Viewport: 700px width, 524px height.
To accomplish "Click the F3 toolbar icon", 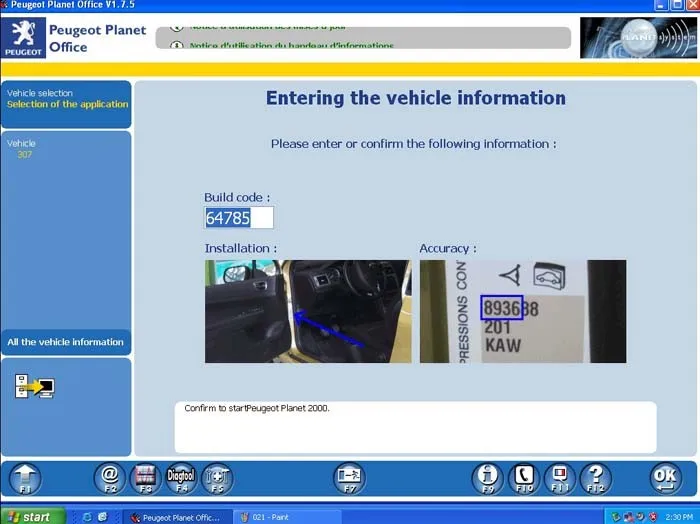I will coord(146,478).
